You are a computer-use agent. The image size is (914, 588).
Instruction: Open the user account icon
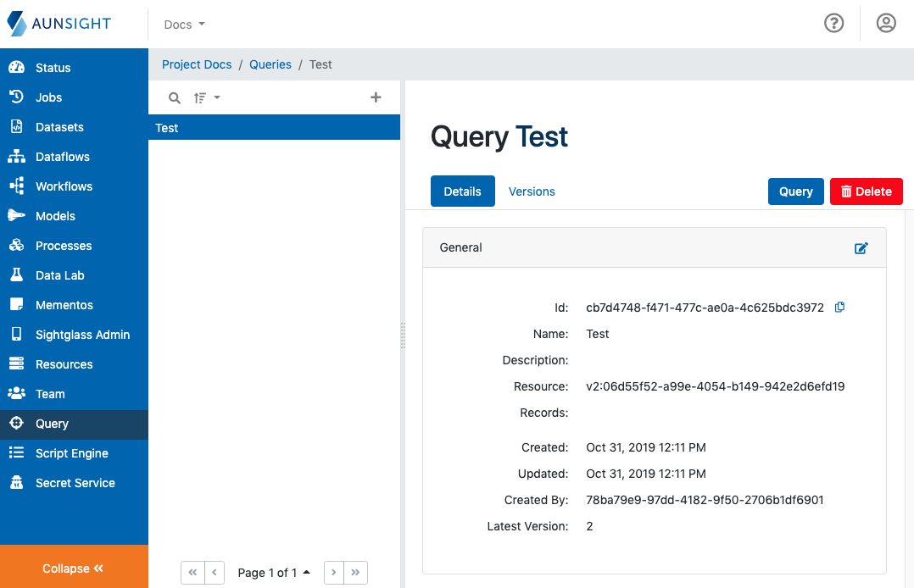pyautogui.click(x=886, y=23)
